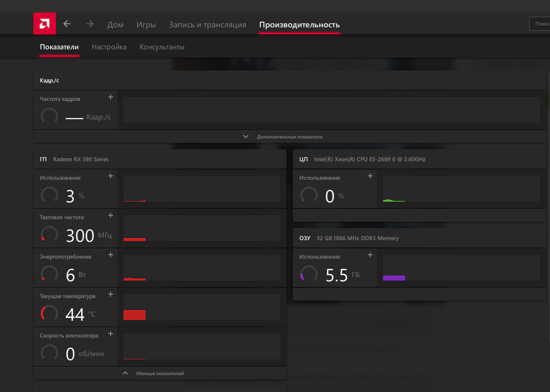Click plus icon beside Текущая температура
The height and width of the screenshot is (392, 550).
tap(111, 295)
